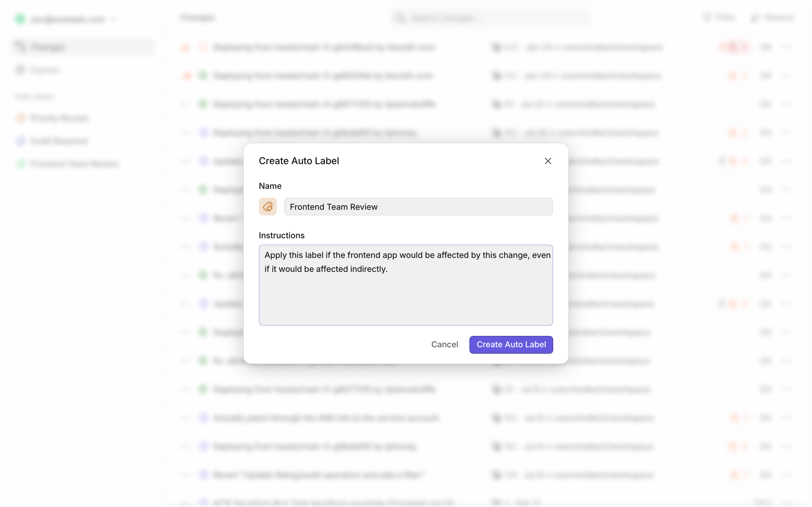The image size is (812, 507).
Task: Click the Name field containing Frontend Team Review
Action: coord(418,207)
